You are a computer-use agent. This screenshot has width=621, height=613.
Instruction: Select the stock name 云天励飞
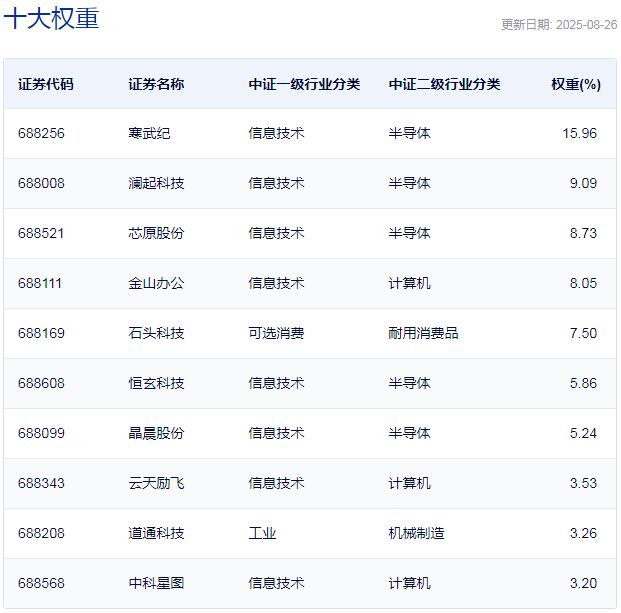pos(156,484)
